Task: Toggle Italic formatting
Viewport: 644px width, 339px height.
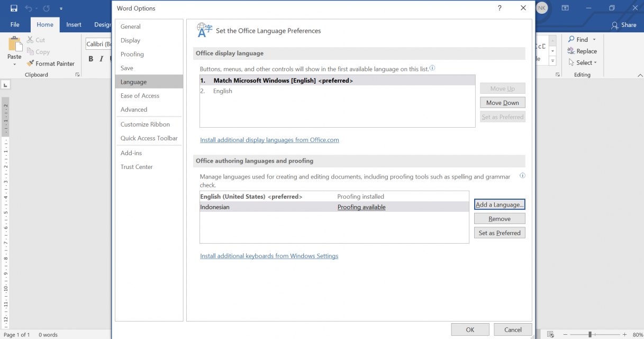Action: (101, 59)
